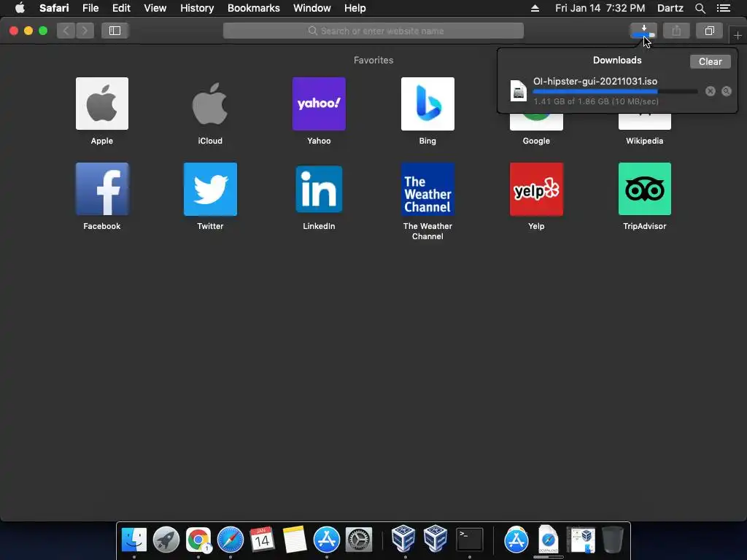Open Terminal from the Dock
747x560 pixels.
470,540
